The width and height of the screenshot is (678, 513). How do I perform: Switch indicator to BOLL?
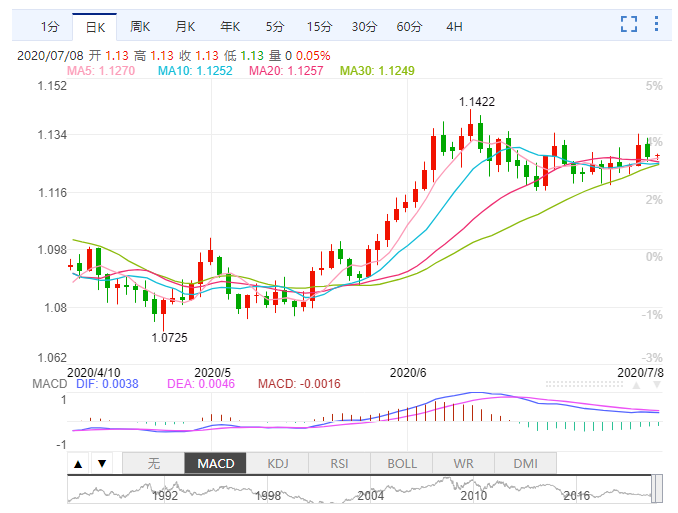tap(401, 464)
